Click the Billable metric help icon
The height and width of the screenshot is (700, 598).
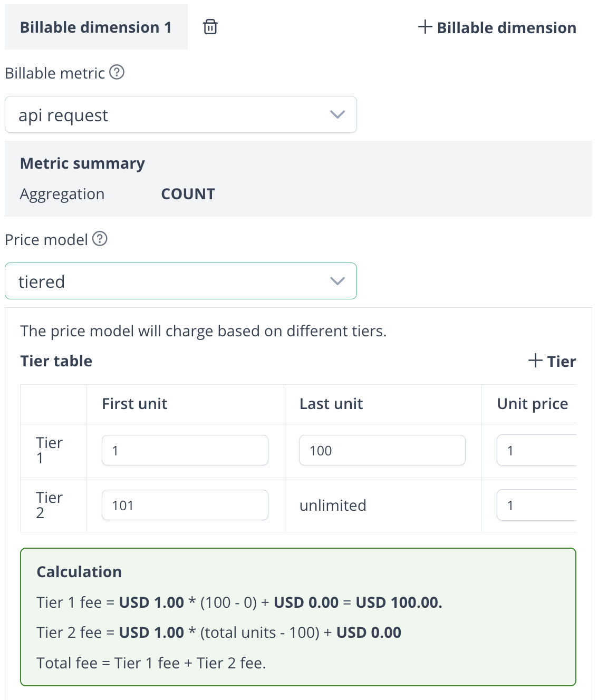pos(117,72)
